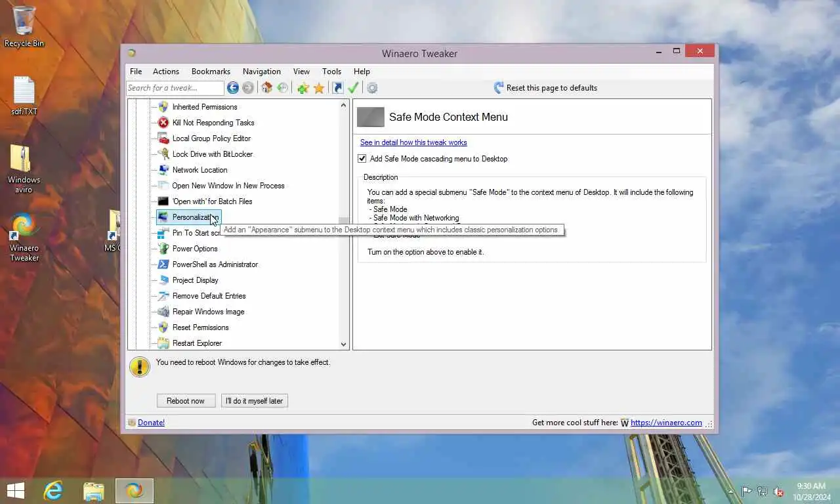Viewport: 840px width, 504px height.
Task: Click the tree scrollbar up arrow
Action: pos(343,106)
